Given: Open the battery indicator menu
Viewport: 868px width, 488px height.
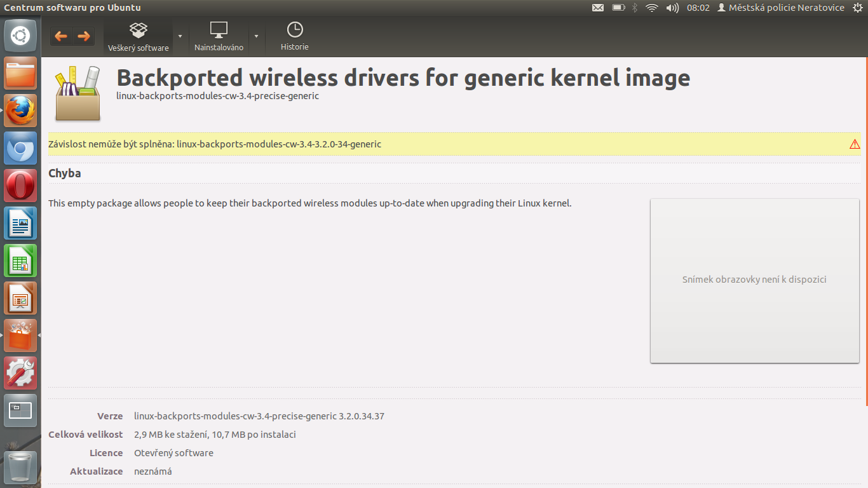Looking at the screenshot, I should tap(618, 8).
